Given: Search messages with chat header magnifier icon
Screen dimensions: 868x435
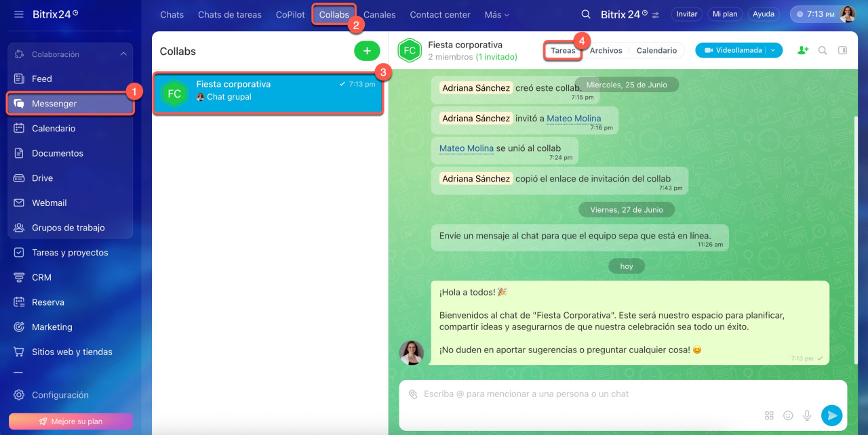Looking at the screenshot, I should 823,50.
